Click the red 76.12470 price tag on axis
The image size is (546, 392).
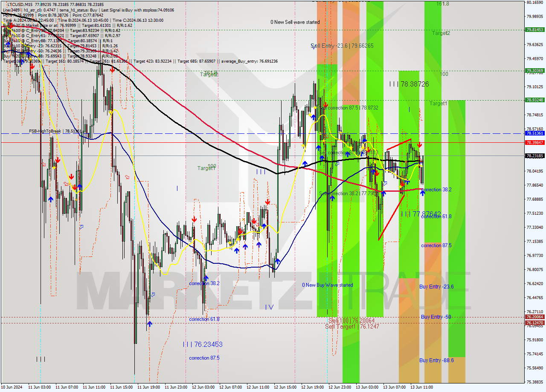point(535,323)
